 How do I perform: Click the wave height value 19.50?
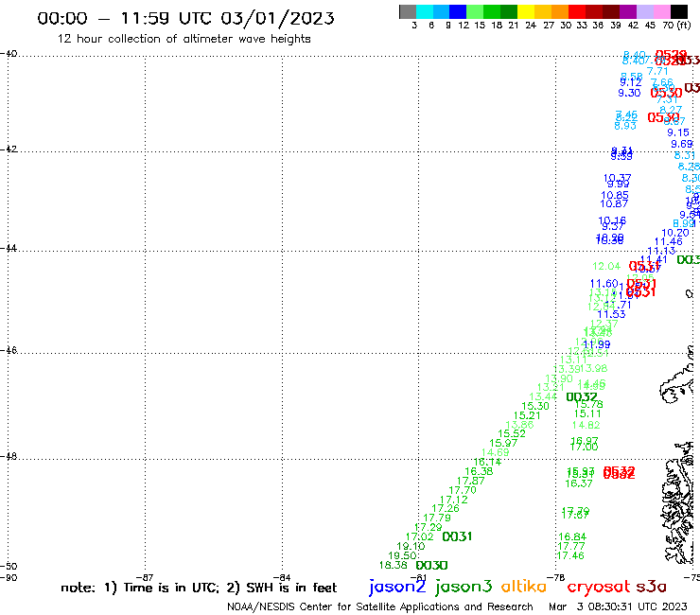click(x=402, y=555)
